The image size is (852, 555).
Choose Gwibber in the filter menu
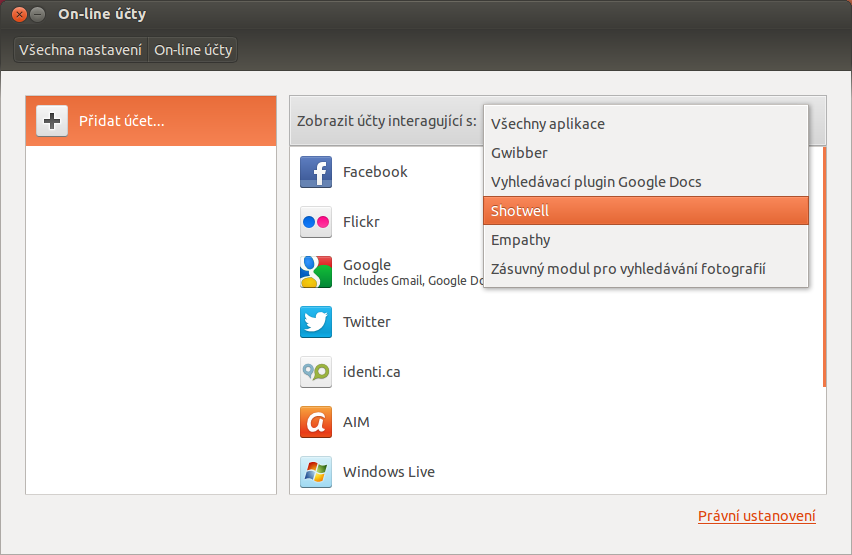(x=646, y=153)
